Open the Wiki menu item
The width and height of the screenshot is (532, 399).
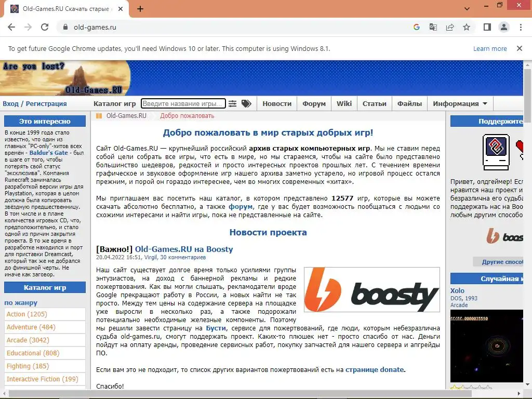pyautogui.click(x=344, y=103)
